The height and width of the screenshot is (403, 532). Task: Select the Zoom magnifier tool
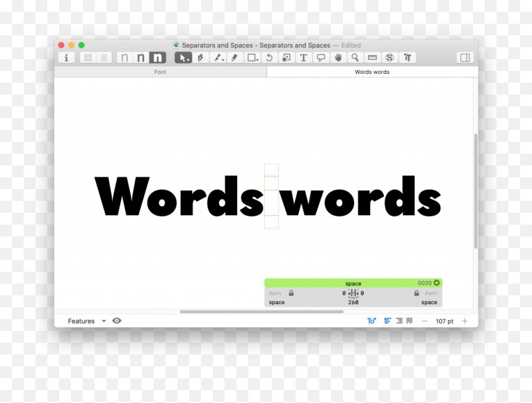pyautogui.click(x=355, y=58)
